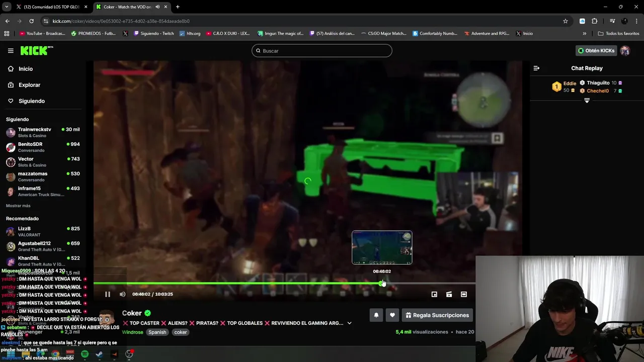Mute the tab via speaker icon
The width and height of the screenshot is (644, 362).
pyautogui.click(x=157, y=7)
